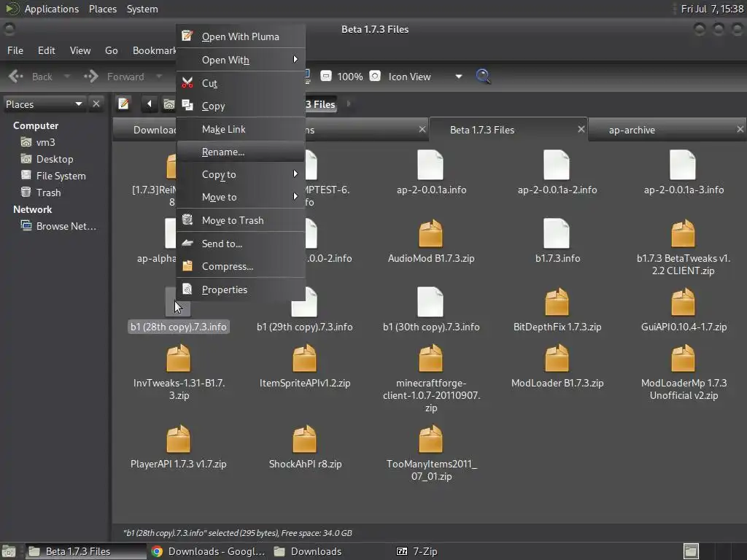Select the b1 (30th copy).7.3.info file icon
Image resolution: width=747 pixels, height=560 pixels.
coord(430,302)
